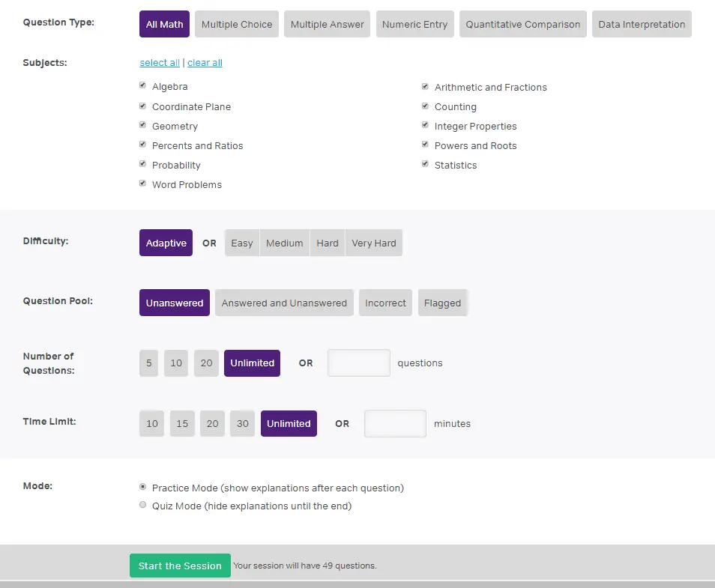Uncheck Percents and Ratios checkbox
The height and width of the screenshot is (588, 715).
(x=142, y=145)
